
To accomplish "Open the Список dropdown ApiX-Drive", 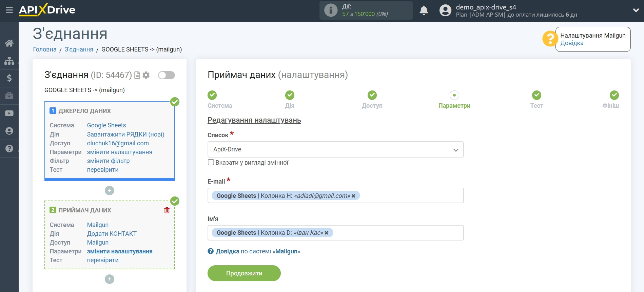I will coord(335,149).
